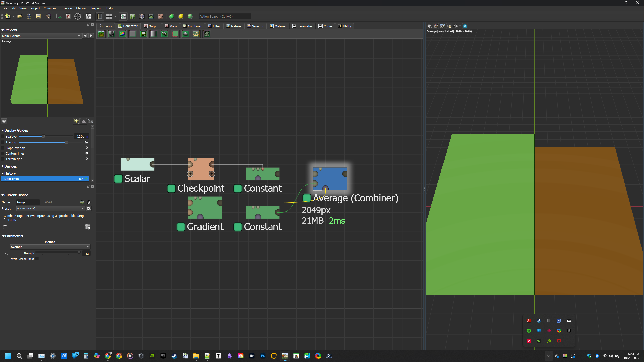Click the circular gear world settings icon

click(78, 16)
